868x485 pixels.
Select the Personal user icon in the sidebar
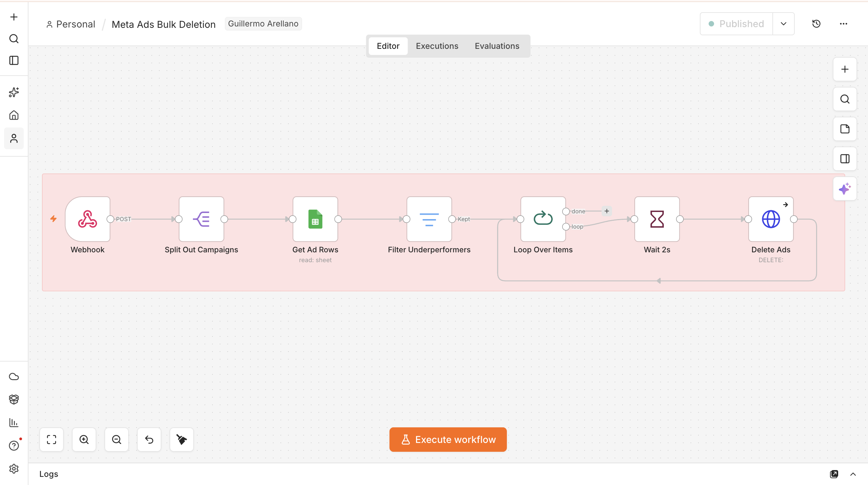(x=14, y=138)
